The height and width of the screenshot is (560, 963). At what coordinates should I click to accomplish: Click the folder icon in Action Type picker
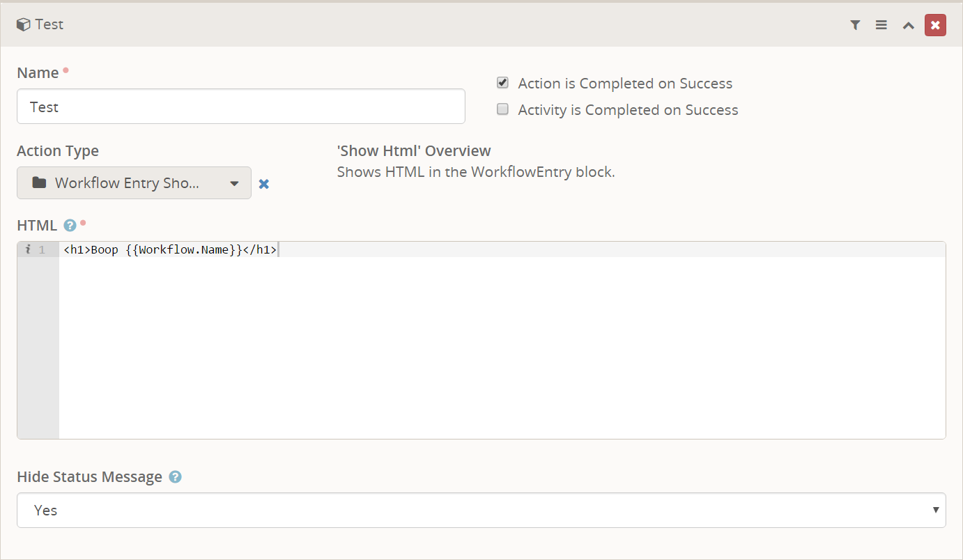[39, 182]
